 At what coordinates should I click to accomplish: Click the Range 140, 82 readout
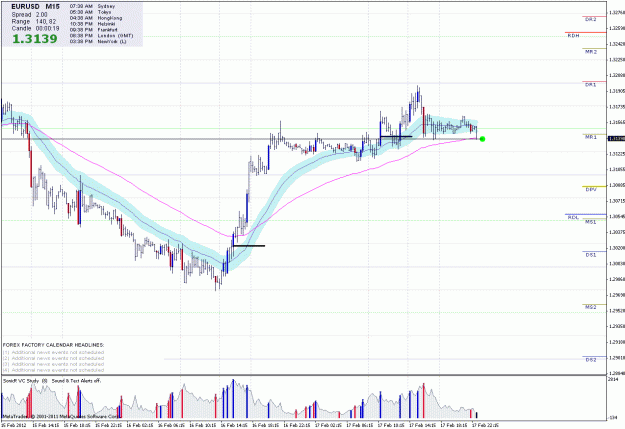point(34,22)
